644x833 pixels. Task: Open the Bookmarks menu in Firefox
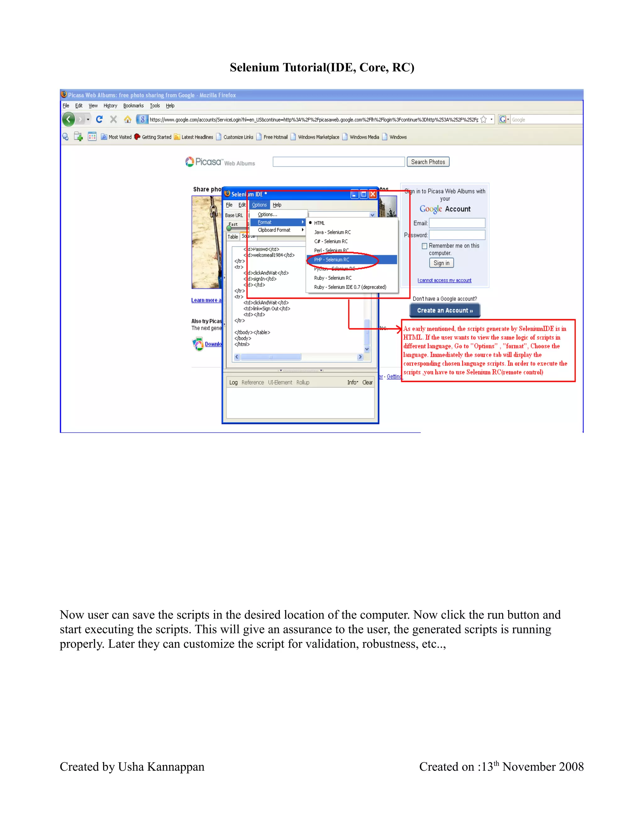click(133, 106)
